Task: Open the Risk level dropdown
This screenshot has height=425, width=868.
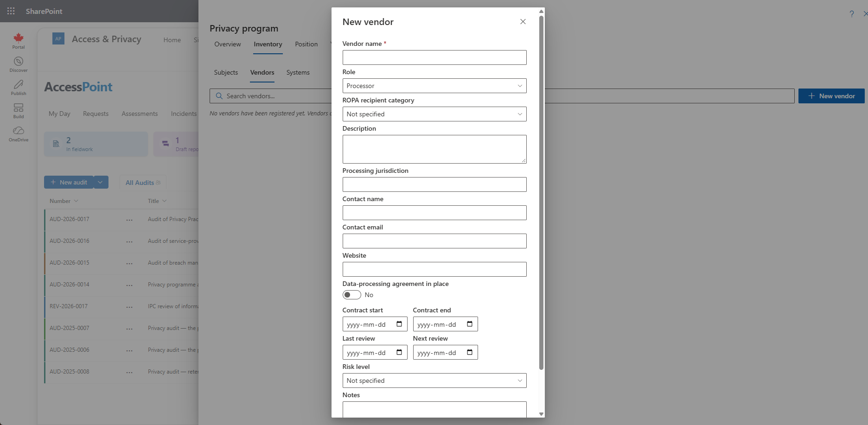Action: click(x=434, y=381)
